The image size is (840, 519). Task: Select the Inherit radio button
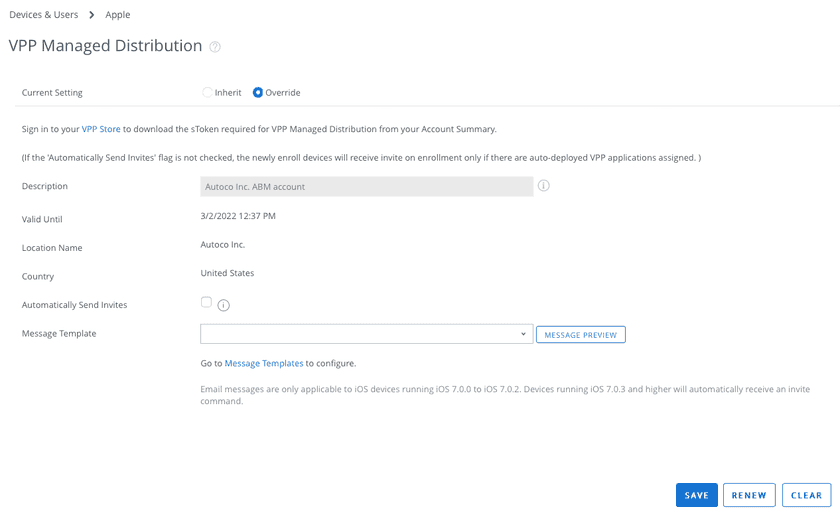click(x=207, y=93)
